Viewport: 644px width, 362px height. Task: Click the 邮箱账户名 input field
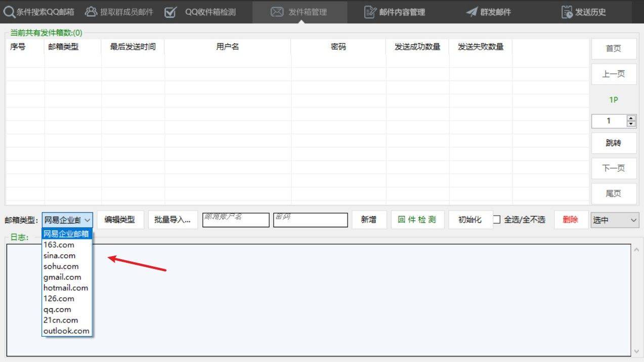pyautogui.click(x=236, y=220)
